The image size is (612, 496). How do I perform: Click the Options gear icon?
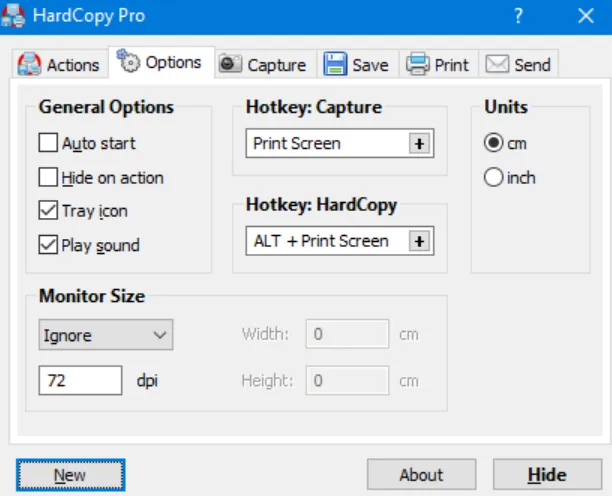128,61
